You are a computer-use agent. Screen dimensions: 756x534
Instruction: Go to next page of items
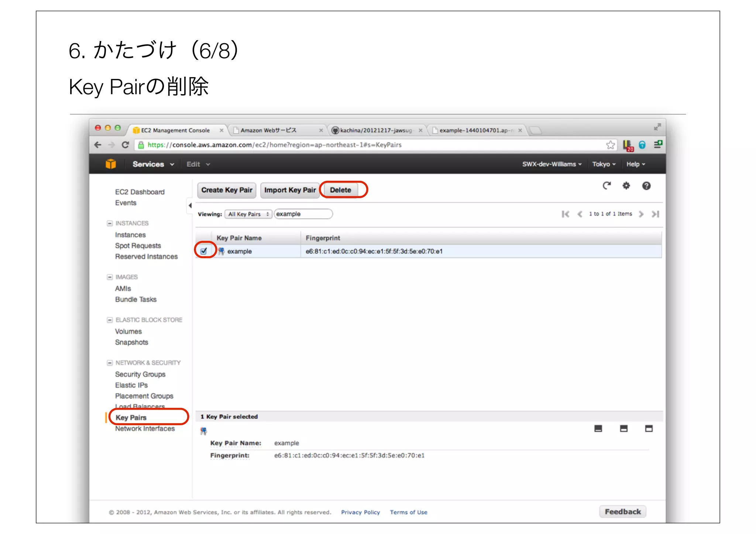[x=641, y=214]
